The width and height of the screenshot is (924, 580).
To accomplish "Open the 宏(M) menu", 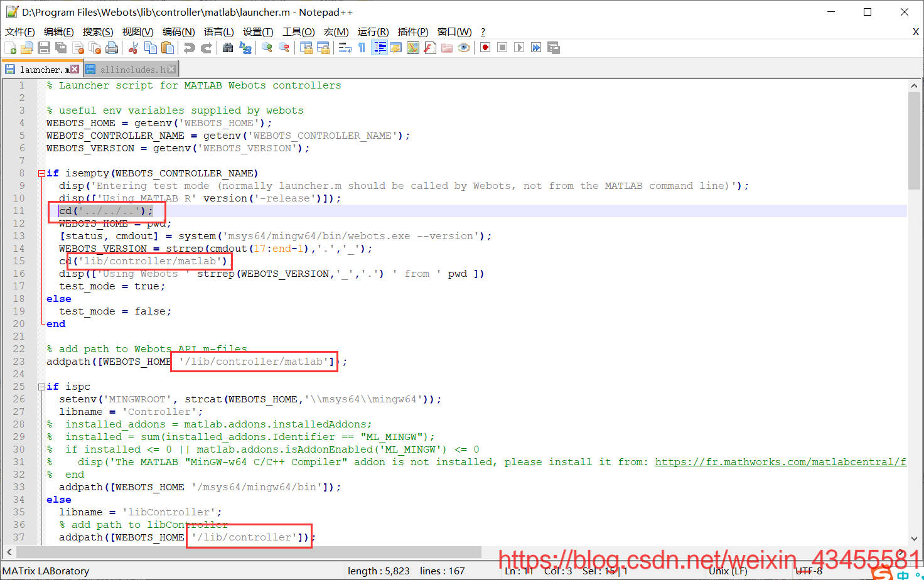I will click(336, 31).
